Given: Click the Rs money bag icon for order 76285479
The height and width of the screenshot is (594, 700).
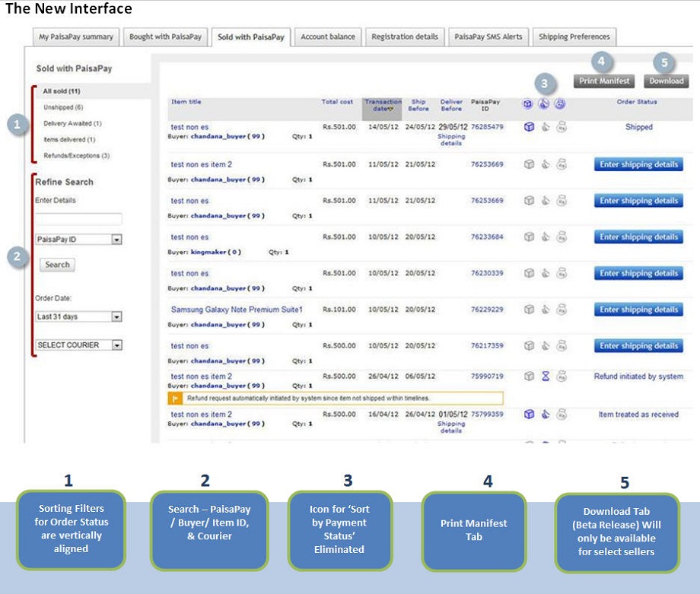Looking at the screenshot, I should click(562, 127).
